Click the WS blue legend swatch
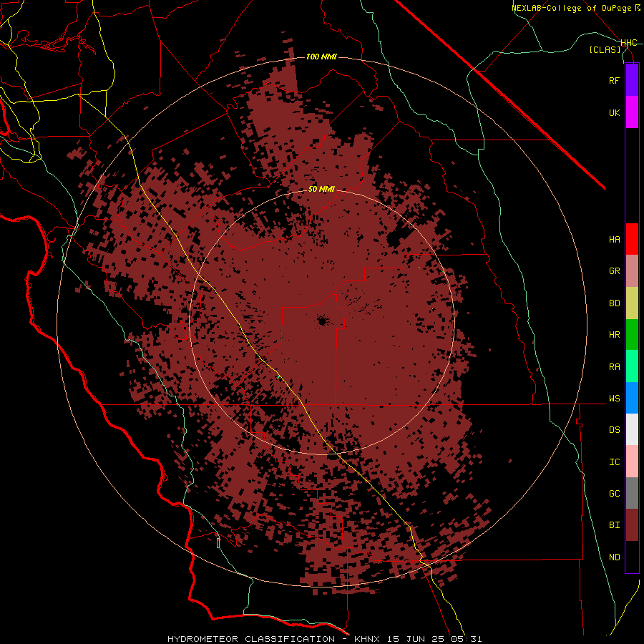 [x=632, y=398]
